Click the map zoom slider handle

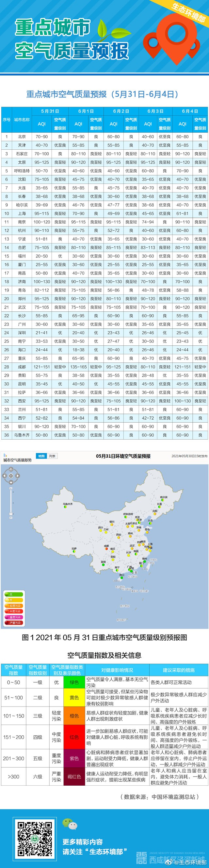(x=11, y=513)
